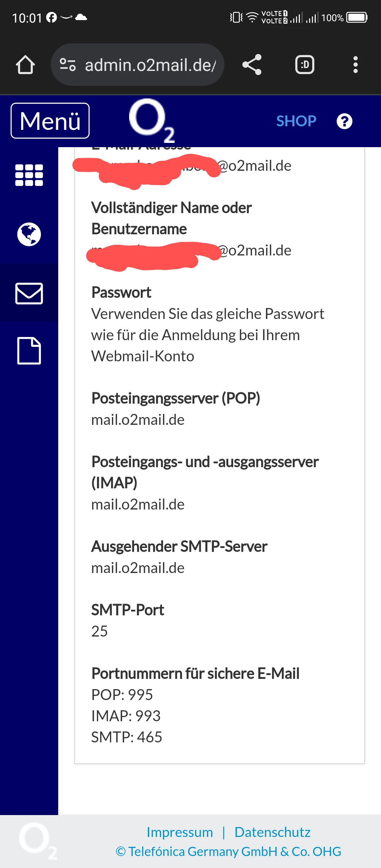Open the Menü button
Viewport: 381px width, 868px height.
(50, 121)
